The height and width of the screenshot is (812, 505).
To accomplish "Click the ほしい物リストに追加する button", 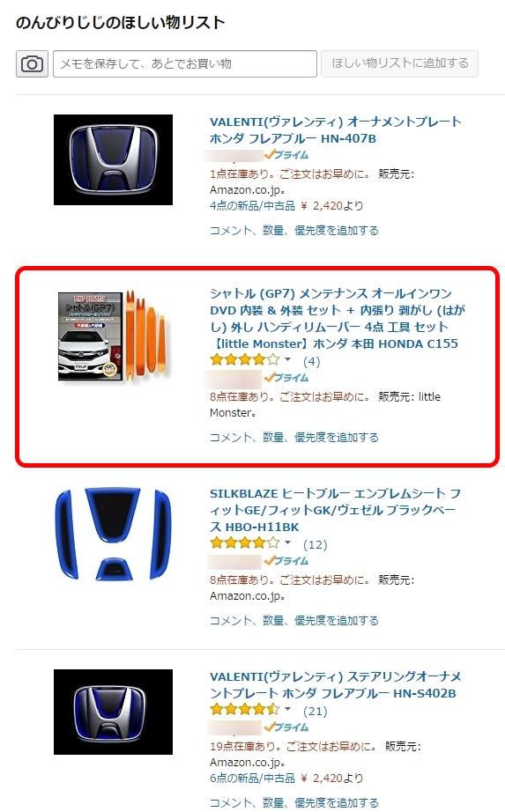I will (x=400, y=63).
